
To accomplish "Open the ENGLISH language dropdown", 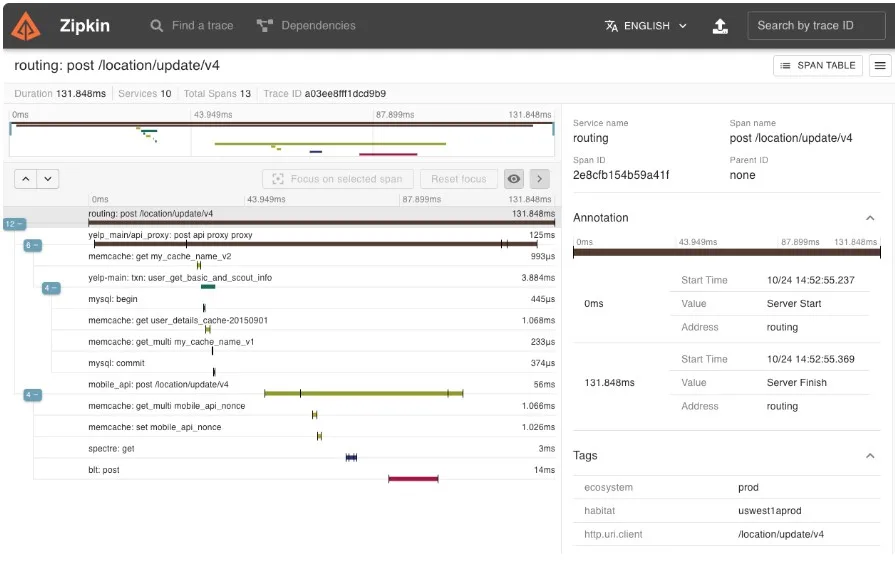I will (646, 26).
